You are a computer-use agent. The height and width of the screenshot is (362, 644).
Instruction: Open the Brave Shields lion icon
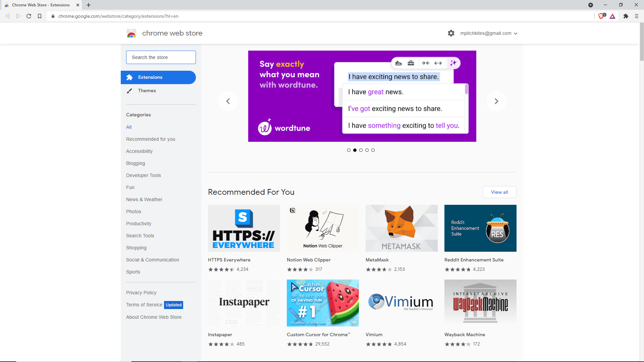click(x=602, y=16)
